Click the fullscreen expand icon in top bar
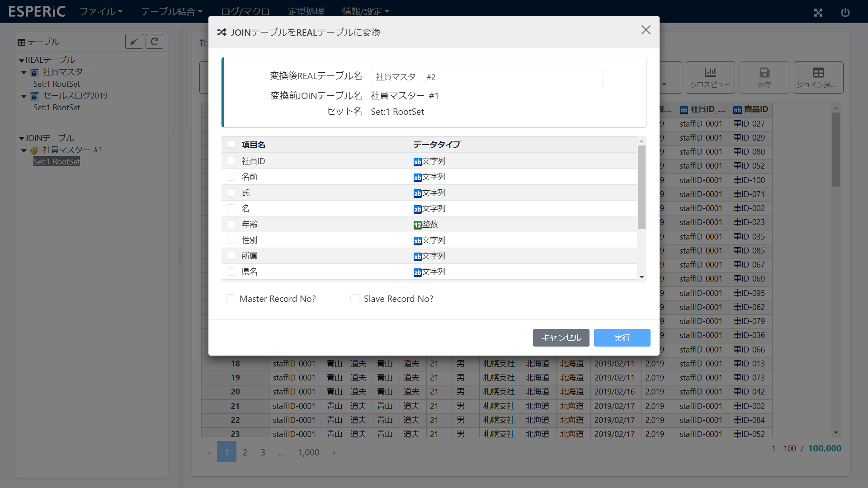The height and width of the screenshot is (488, 868). 818,12
